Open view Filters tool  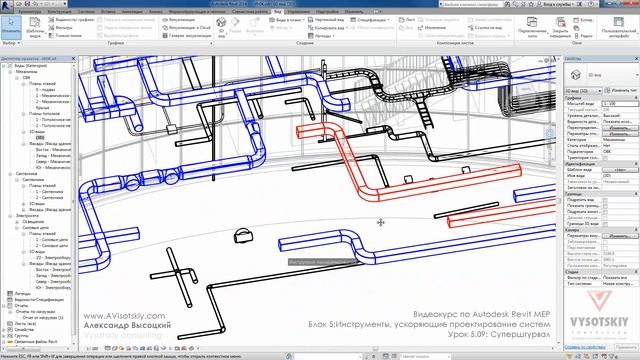60,28
